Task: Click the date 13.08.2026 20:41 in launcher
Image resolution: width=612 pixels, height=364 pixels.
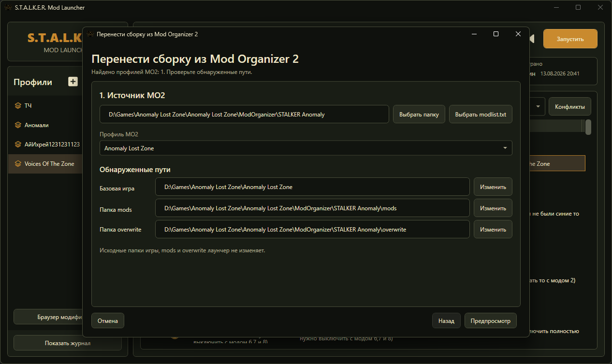Action: (x=560, y=73)
